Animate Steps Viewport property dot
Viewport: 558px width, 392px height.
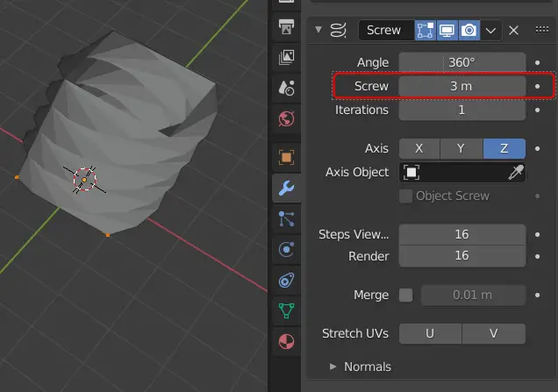[x=537, y=234]
